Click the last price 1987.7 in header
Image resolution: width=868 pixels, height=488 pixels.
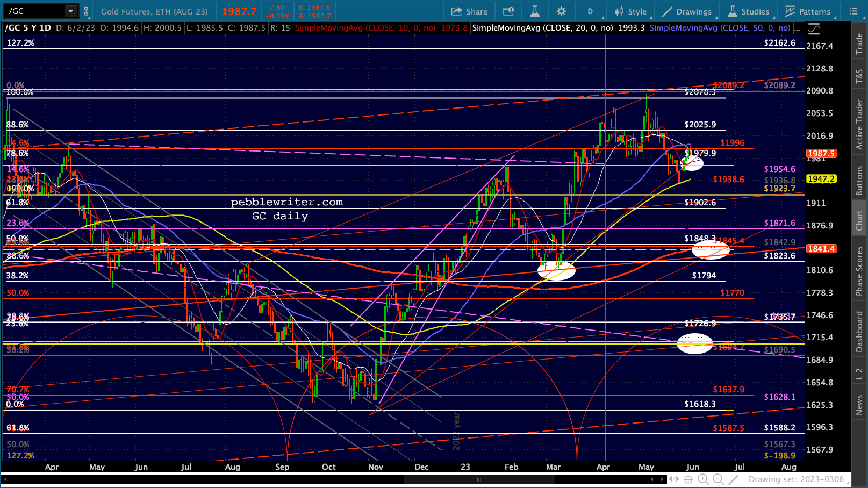pyautogui.click(x=239, y=11)
